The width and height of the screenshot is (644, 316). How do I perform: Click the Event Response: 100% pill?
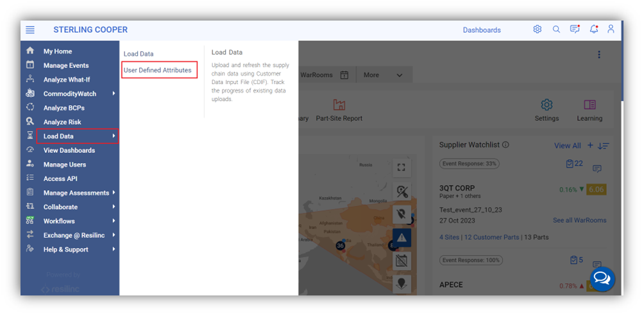[471, 260]
